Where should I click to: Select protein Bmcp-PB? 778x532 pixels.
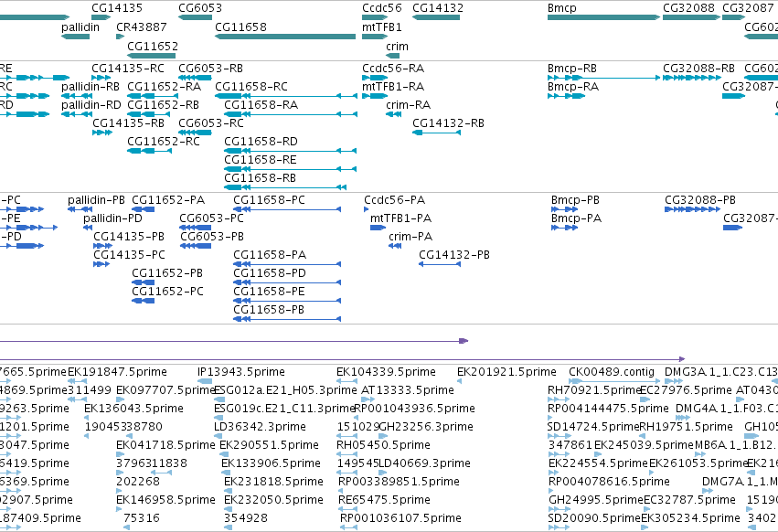tap(575, 200)
